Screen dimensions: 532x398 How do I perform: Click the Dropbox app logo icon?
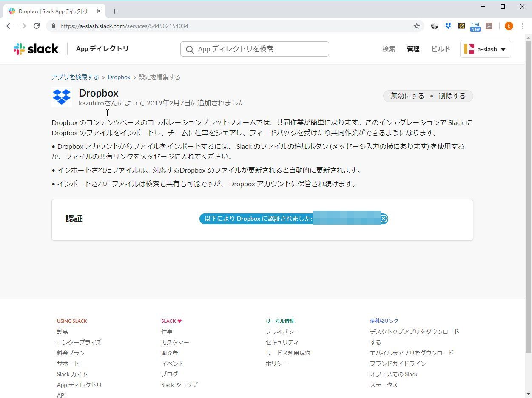coord(62,97)
